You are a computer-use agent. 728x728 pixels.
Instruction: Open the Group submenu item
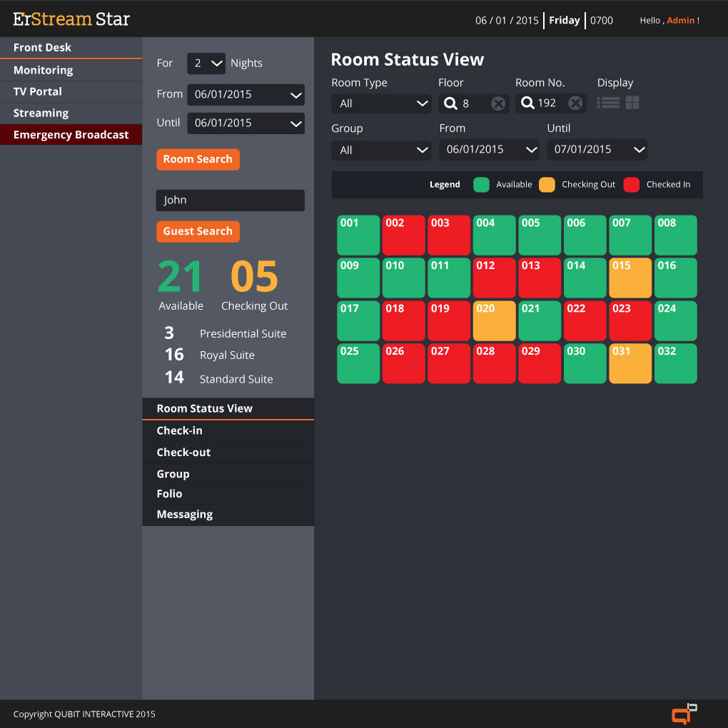coord(228,474)
